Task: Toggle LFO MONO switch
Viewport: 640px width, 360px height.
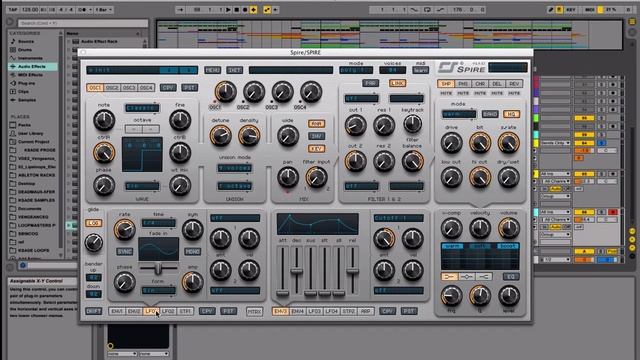Action: point(192,251)
